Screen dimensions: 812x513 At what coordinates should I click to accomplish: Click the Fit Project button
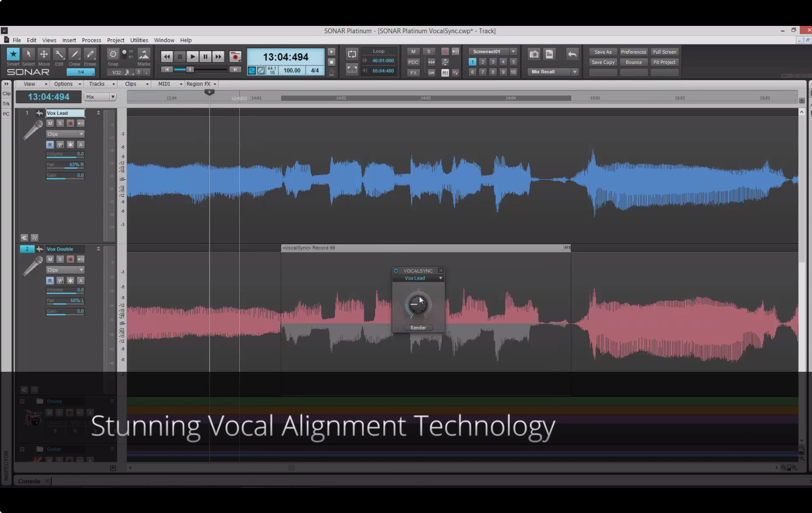665,62
